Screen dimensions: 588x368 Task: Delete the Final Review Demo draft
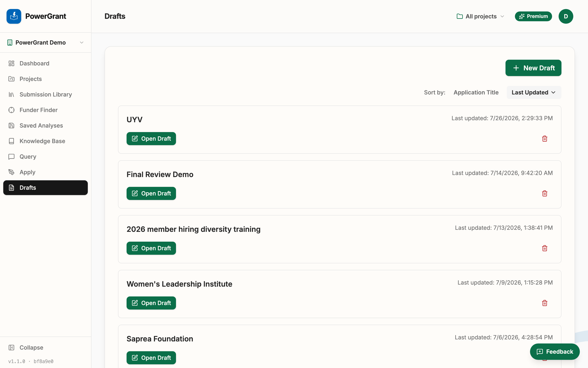545,193
